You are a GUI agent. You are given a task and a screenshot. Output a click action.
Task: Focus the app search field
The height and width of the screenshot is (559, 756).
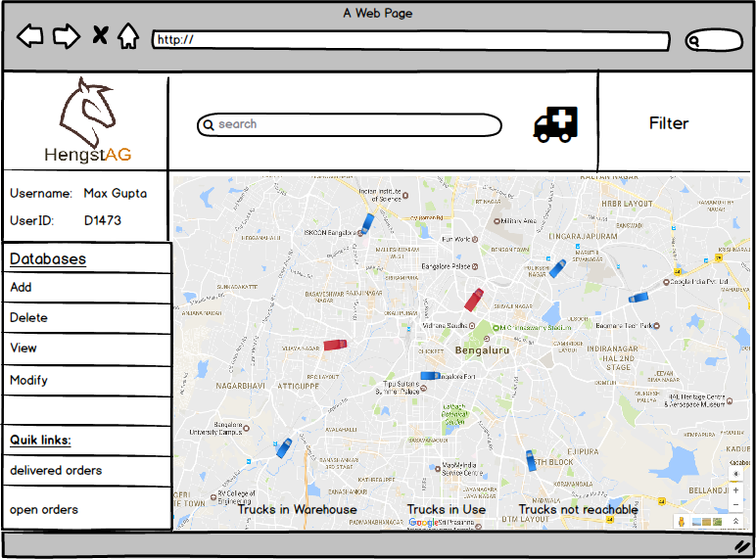(349, 125)
